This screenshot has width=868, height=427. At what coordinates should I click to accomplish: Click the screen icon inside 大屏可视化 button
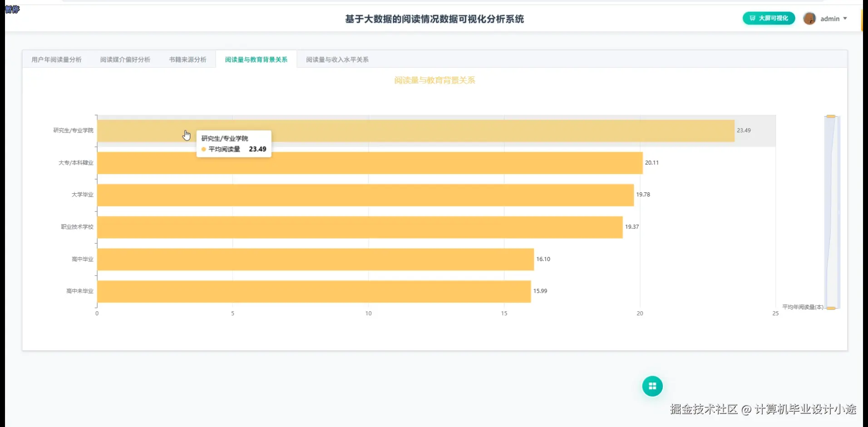(752, 19)
